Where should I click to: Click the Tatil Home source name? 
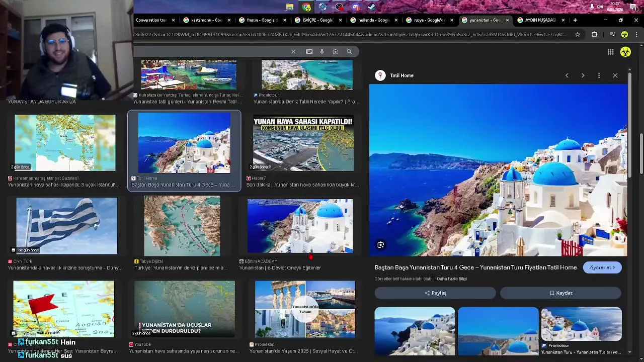pyautogui.click(x=401, y=75)
